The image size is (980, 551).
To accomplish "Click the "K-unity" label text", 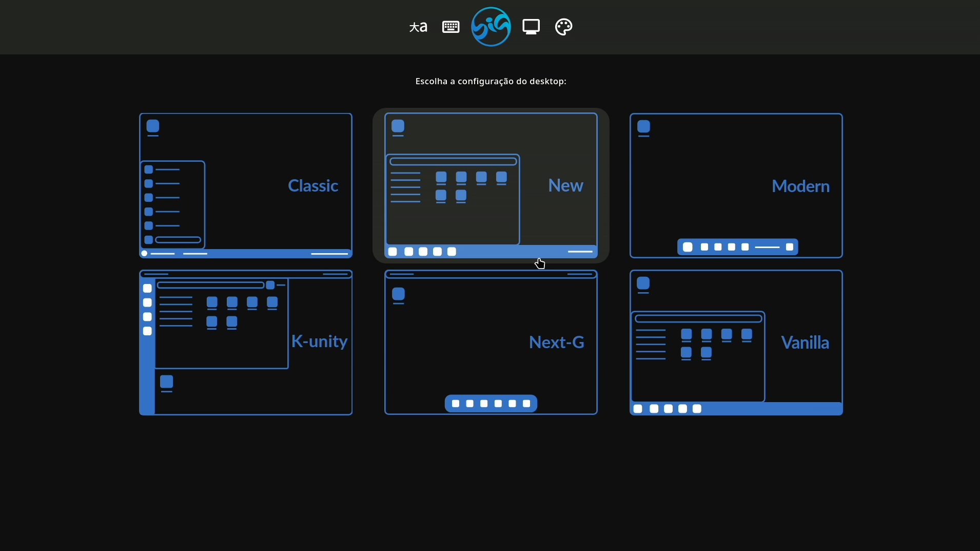I will (319, 341).
